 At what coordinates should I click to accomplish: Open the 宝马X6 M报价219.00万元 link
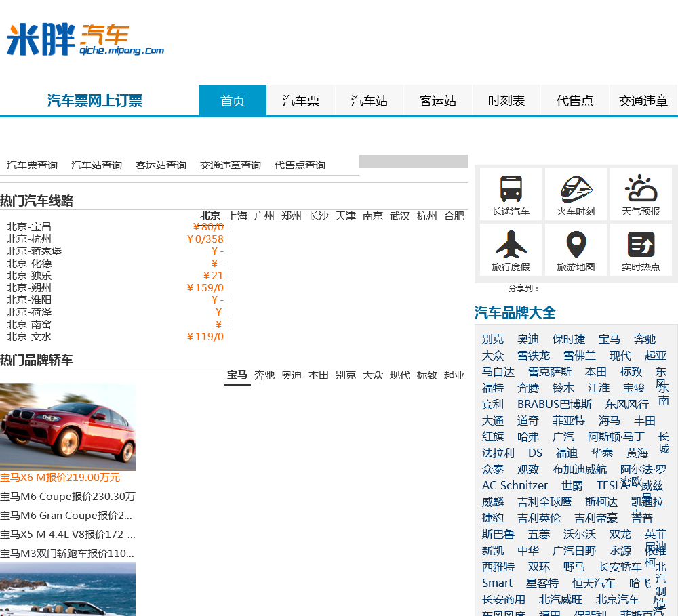coord(60,478)
